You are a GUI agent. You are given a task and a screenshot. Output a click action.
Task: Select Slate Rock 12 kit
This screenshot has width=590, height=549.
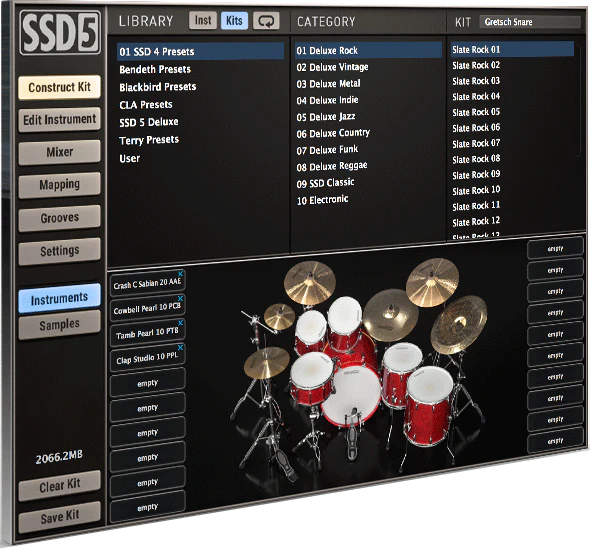pyautogui.click(x=476, y=222)
